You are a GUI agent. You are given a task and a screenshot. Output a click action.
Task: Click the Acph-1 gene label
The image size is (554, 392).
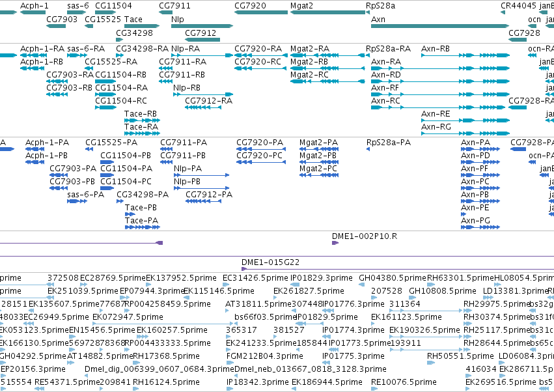tap(35, 6)
